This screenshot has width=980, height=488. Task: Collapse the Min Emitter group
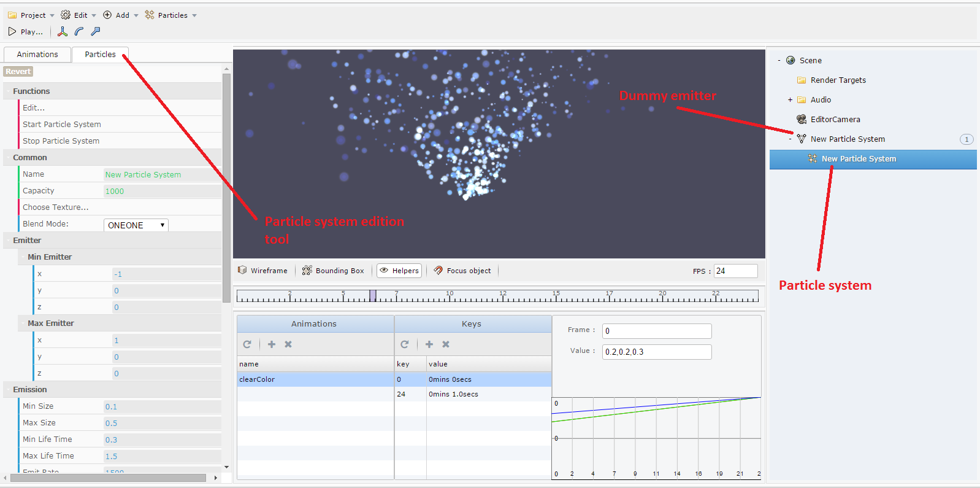pos(120,257)
